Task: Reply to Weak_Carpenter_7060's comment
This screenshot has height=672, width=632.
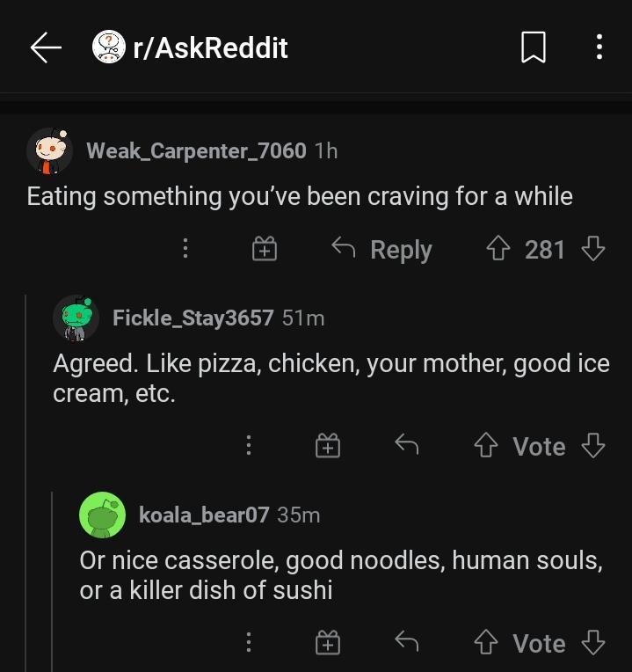Action: pos(382,250)
